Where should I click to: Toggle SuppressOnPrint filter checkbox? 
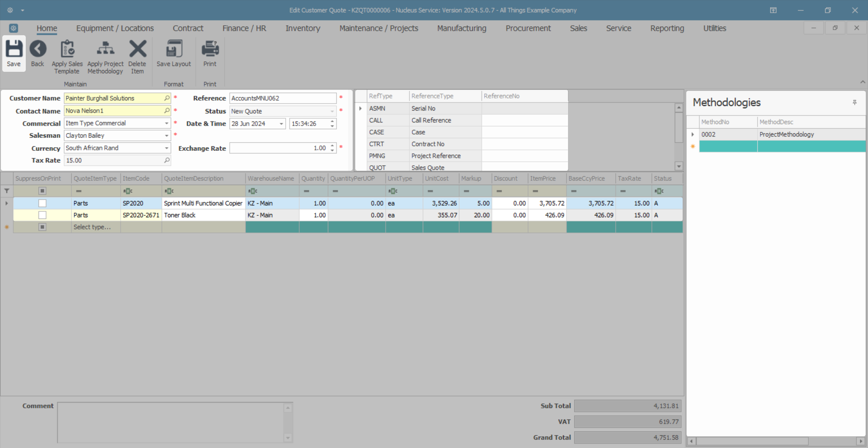(42, 191)
